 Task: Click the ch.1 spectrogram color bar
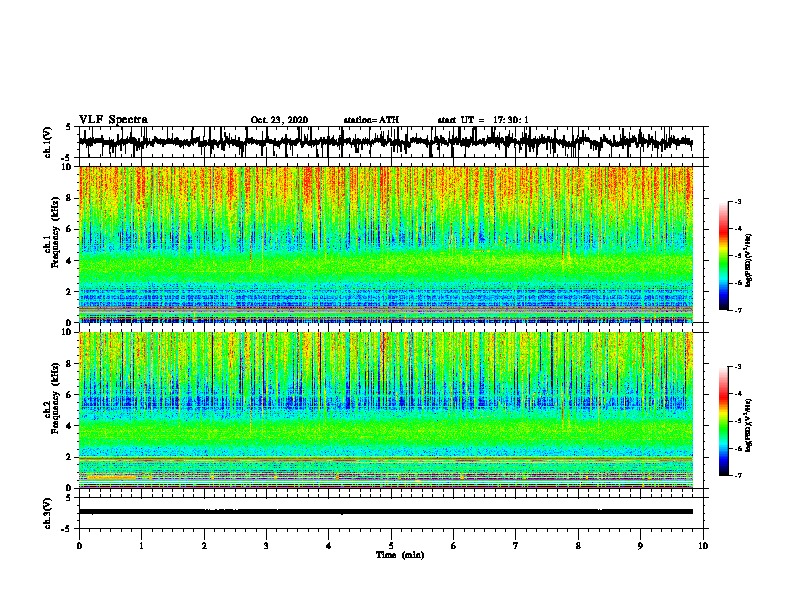click(x=724, y=256)
